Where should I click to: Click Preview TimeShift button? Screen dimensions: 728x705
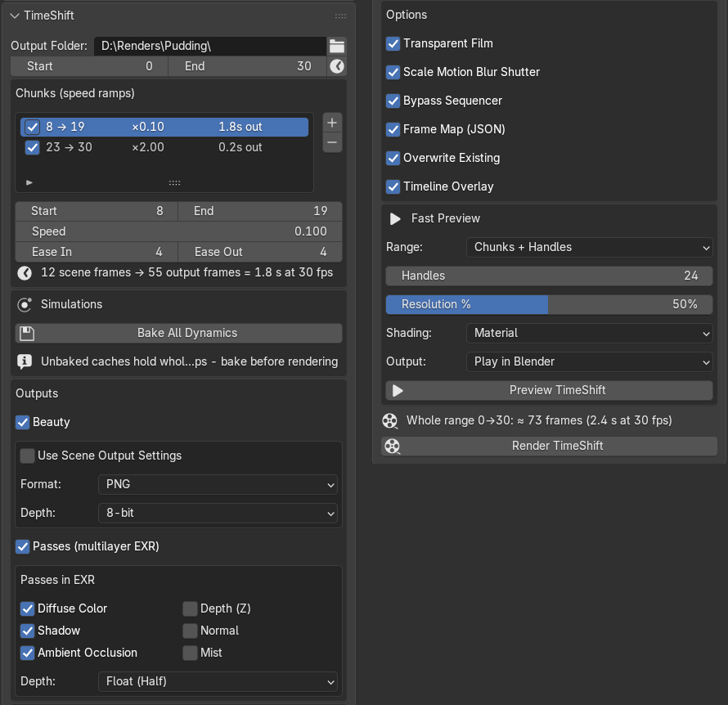549,390
